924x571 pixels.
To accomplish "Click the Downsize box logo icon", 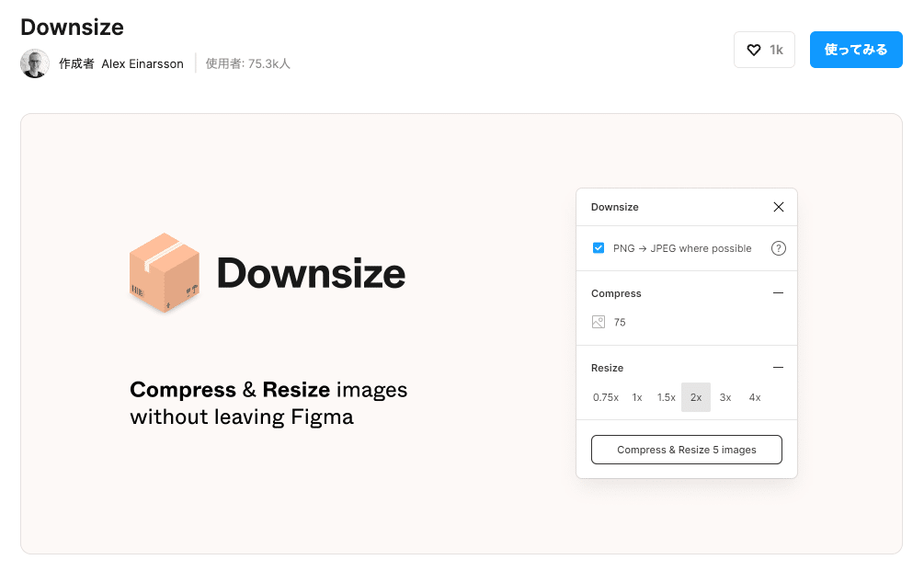I will (x=165, y=272).
